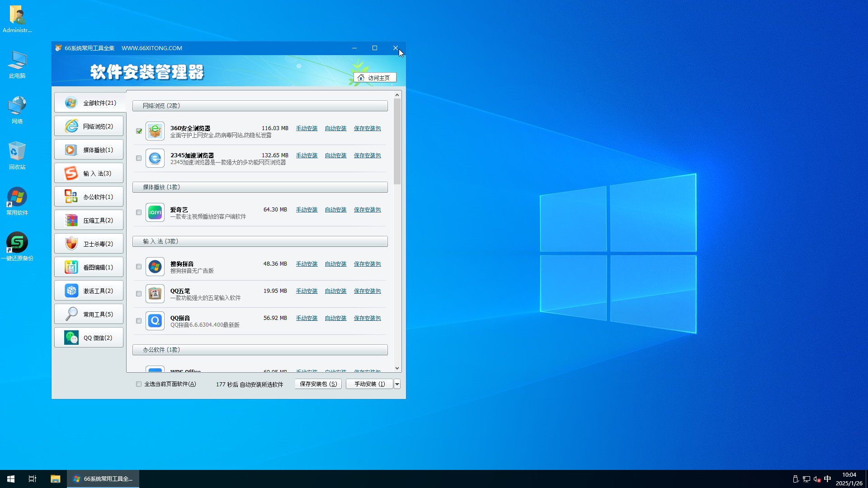Check the 2345加速浏览器 checkbox

click(139, 158)
